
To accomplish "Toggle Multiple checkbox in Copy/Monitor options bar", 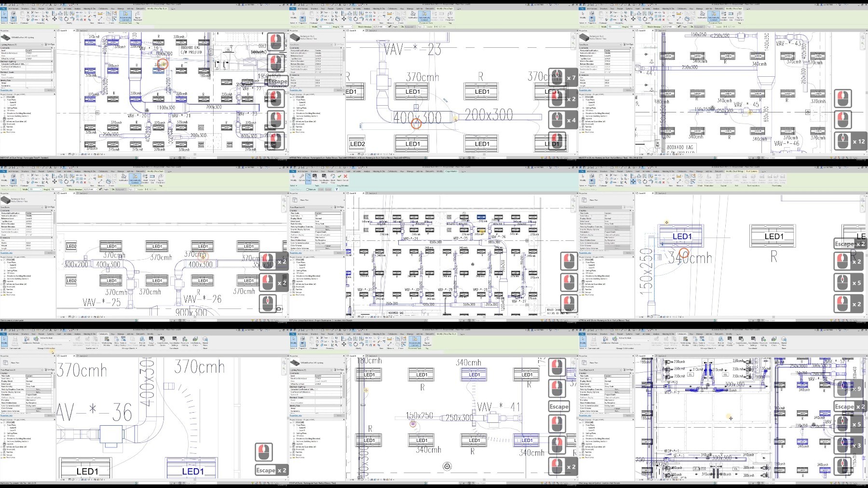I will 307,189.
